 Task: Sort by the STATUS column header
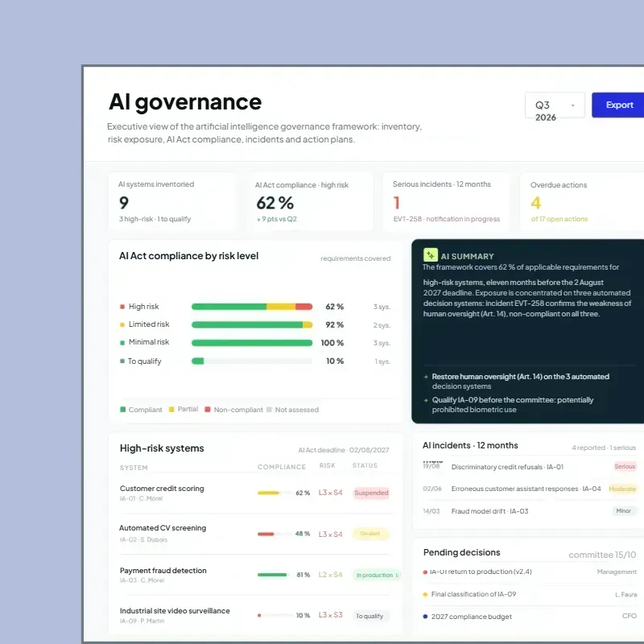pos(365,465)
